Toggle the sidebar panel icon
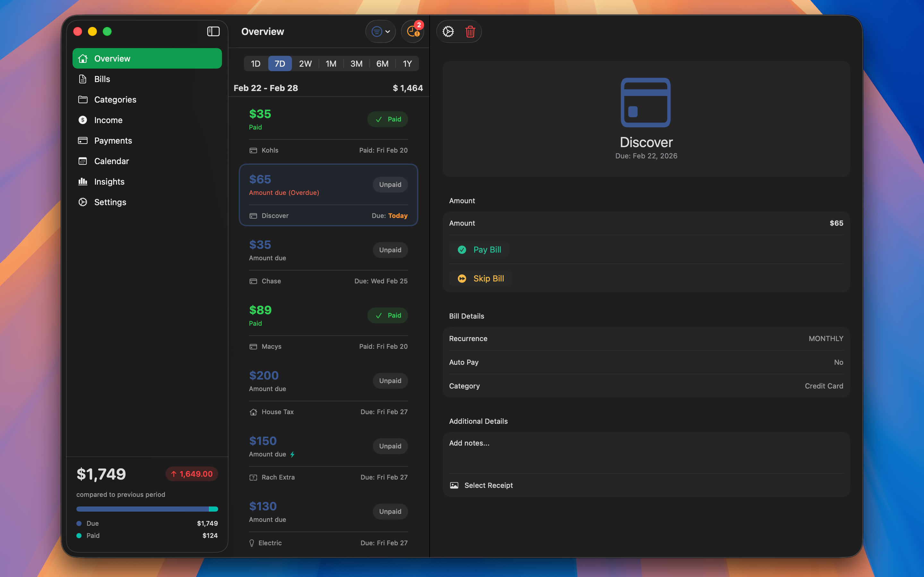Viewport: 924px width, 577px height. pos(213,31)
